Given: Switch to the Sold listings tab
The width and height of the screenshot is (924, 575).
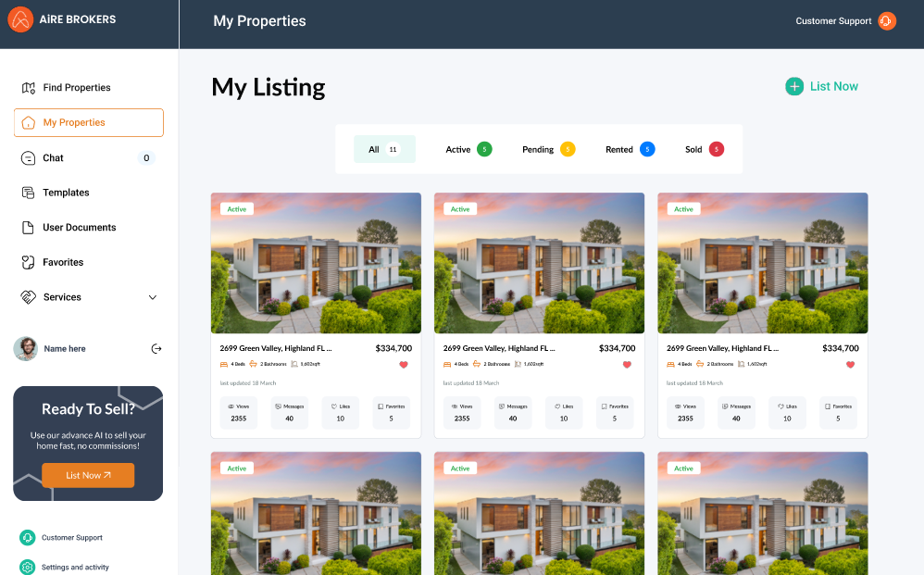Looking at the screenshot, I should [705, 150].
